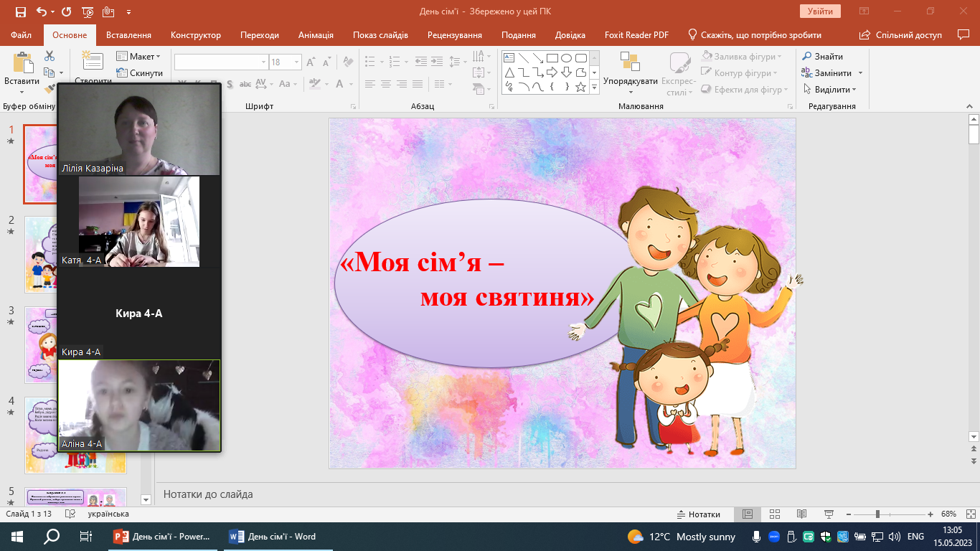980x551 pixels.
Task: Click the zoom slider handle
Action: coord(877,514)
